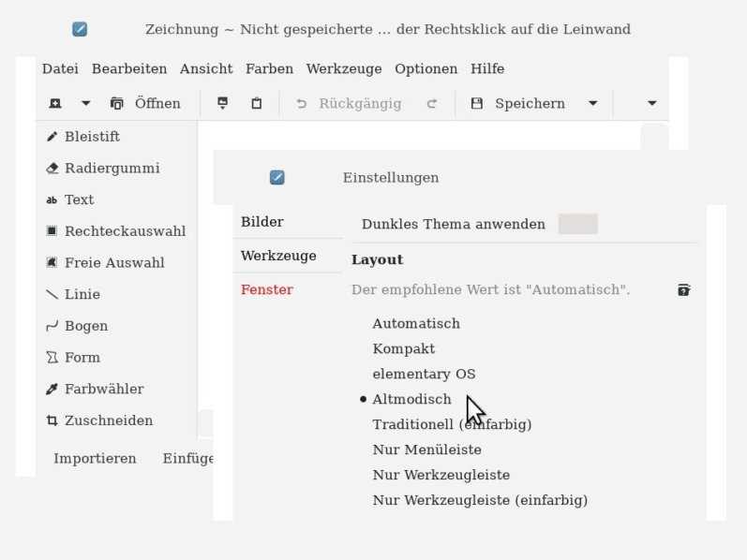This screenshot has height=560, width=747.
Task: Click the new image icon in toolbar
Action: [x=55, y=104]
